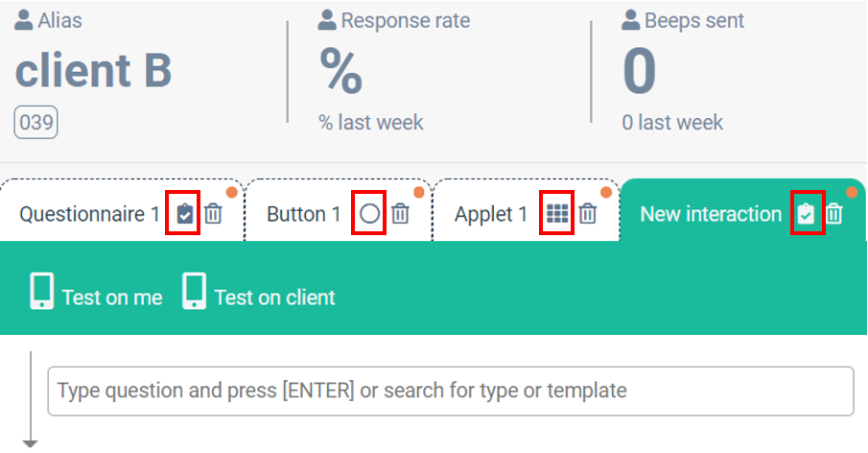This screenshot has height=453, width=868.
Task: Click the client B alias name
Action: tap(94, 71)
